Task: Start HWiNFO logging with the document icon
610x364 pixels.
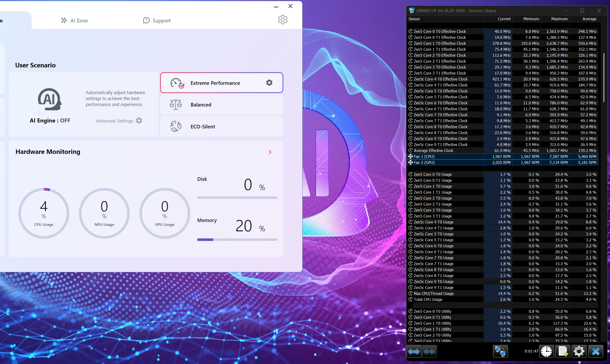Action: click(562, 351)
